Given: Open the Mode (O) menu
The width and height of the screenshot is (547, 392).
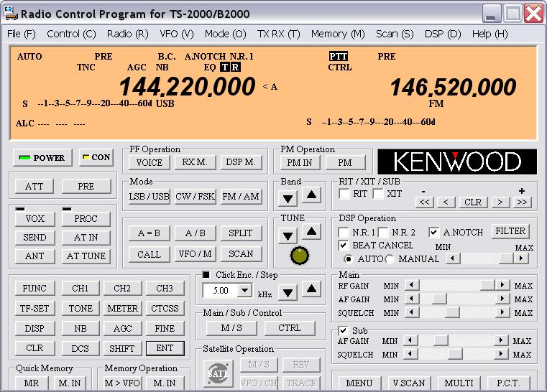Looking at the screenshot, I should 226,34.
